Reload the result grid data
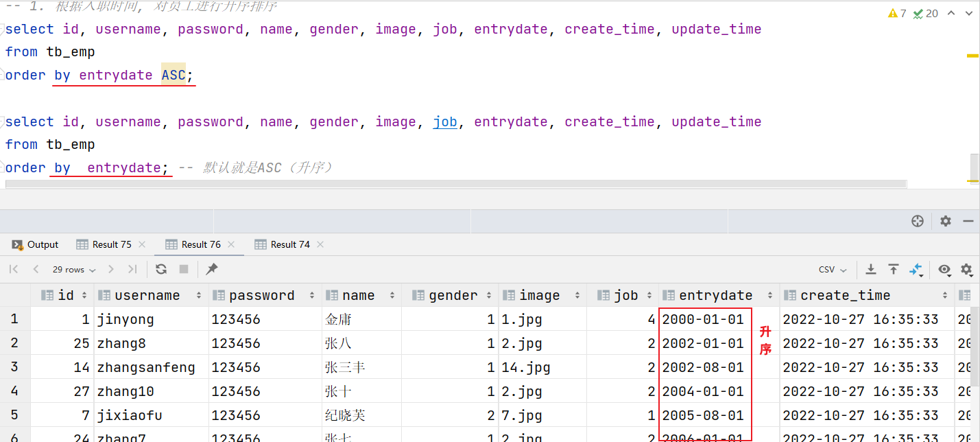 tap(161, 269)
